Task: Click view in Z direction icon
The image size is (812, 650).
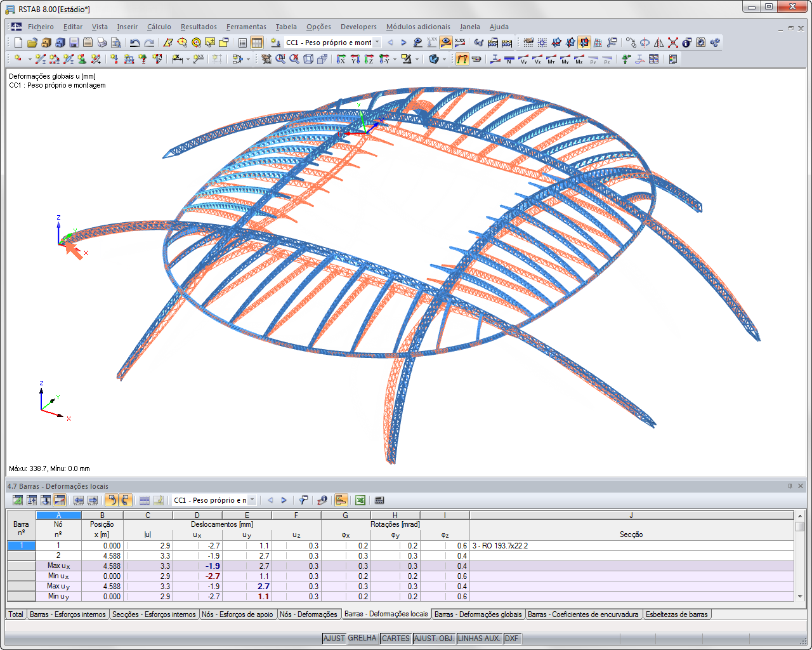Action: click(369, 59)
